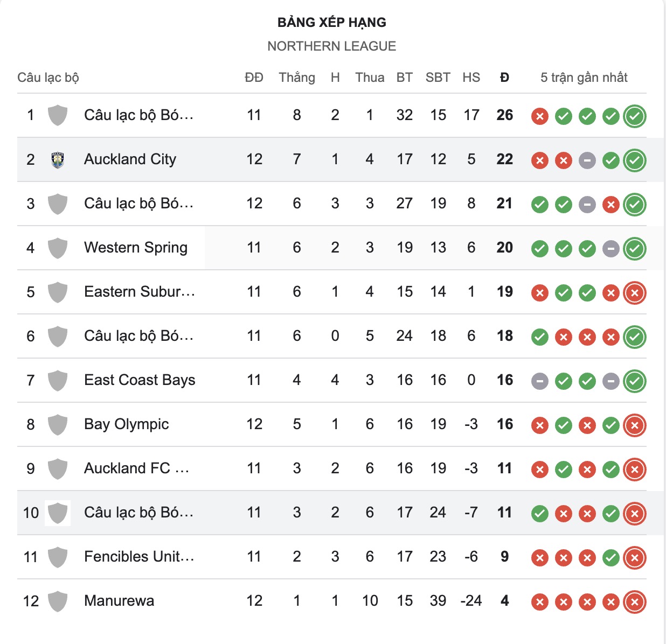Click the Northern League subtitle
Viewport: 666px width, 644px height.
tap(331, 46)
